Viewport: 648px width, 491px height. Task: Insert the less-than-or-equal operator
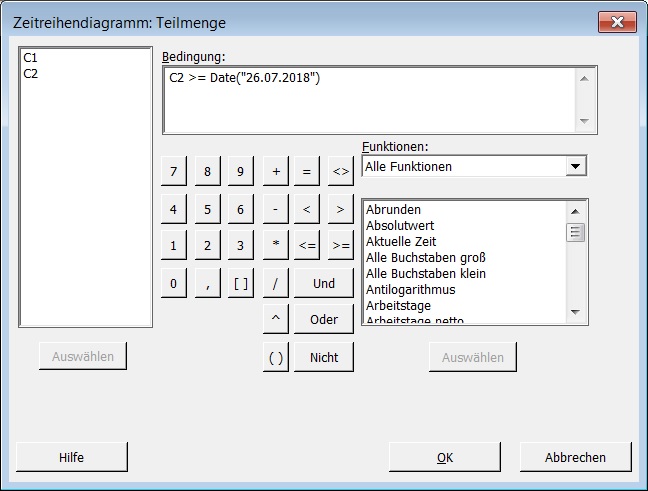click(307, 246)
